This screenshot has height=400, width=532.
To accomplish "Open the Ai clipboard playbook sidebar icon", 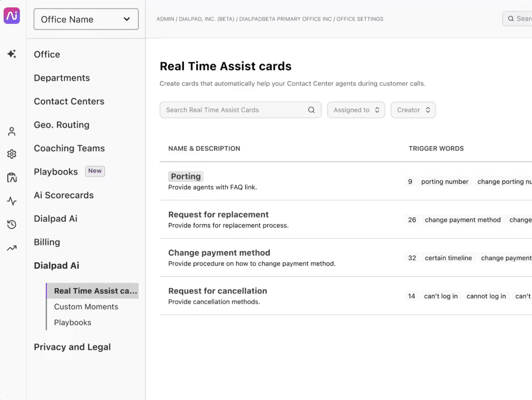I will (x=12, y=178).
